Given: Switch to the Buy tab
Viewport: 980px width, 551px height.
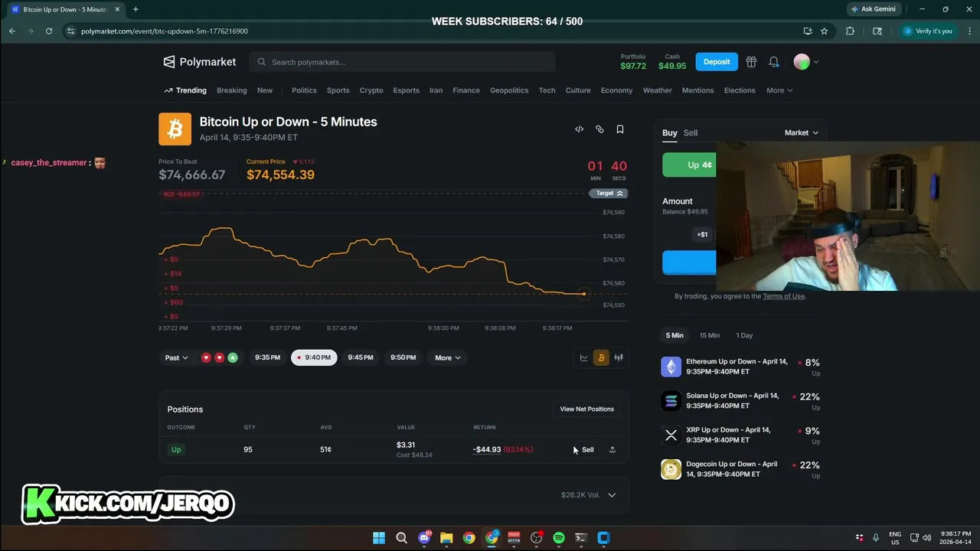Looking at the screenshot, I should (669, 132).
